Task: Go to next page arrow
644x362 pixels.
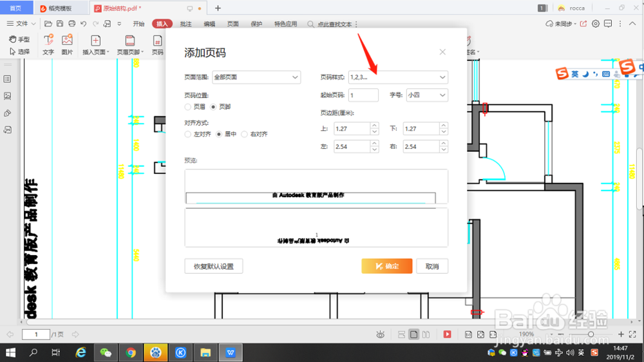Action: 75,334
